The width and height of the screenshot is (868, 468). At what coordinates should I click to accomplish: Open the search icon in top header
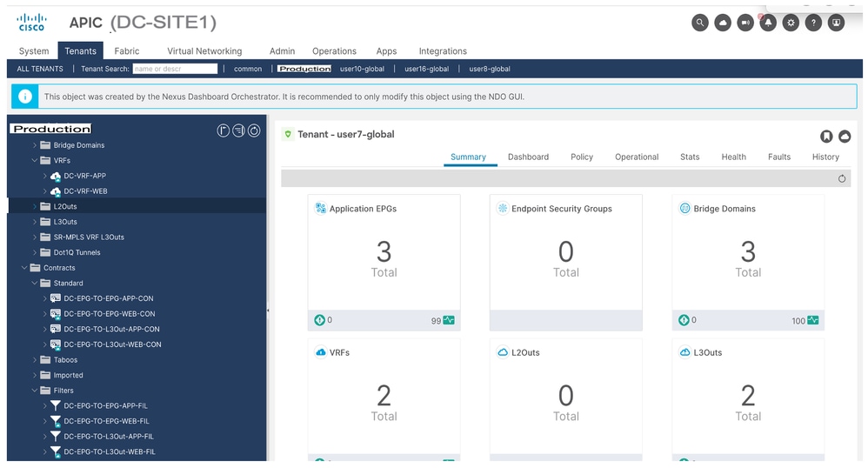click(700, 23)
